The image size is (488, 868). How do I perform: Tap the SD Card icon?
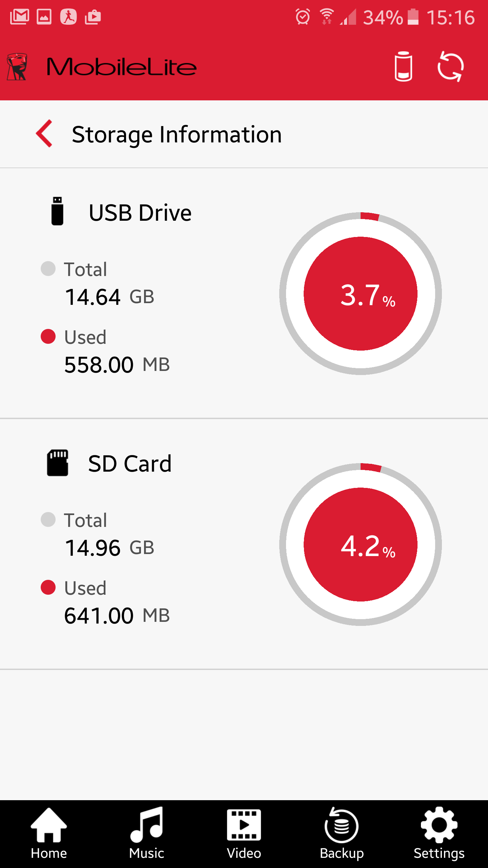click(58, 463)
